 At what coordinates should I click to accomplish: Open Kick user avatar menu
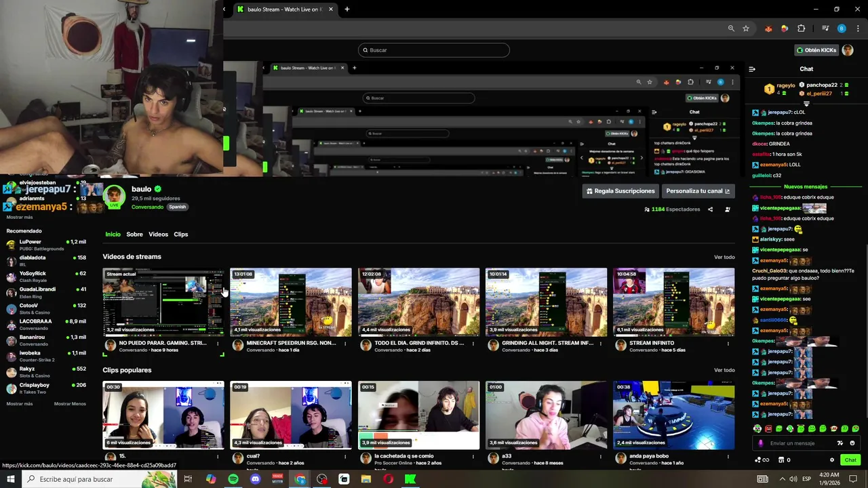(x=848, y=50)
